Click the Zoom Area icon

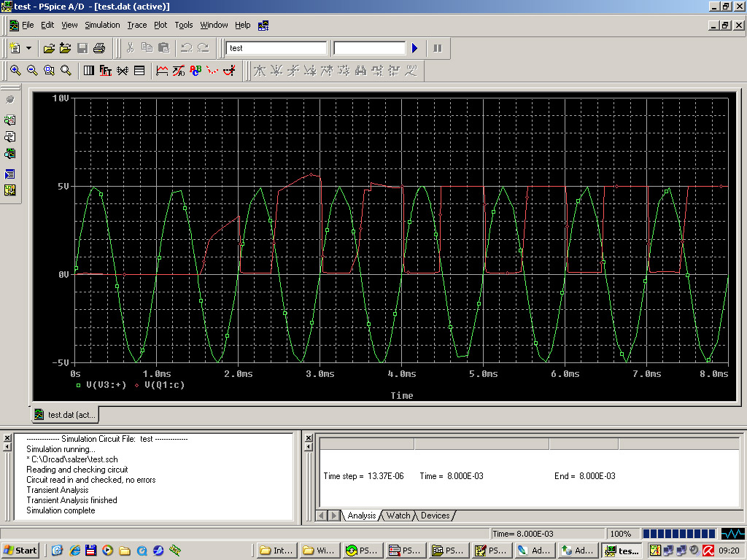pyautogui.click(x=49, y=71)
